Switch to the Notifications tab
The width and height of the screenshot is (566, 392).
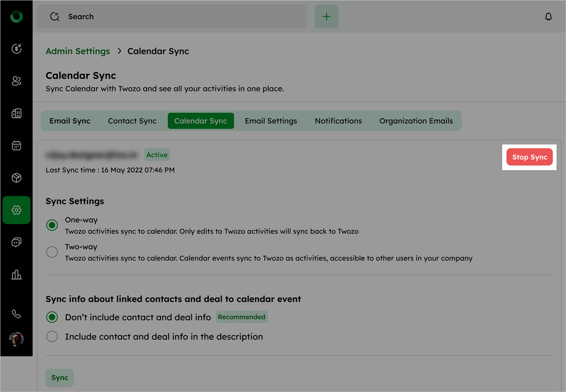click(x=338, y=121)
